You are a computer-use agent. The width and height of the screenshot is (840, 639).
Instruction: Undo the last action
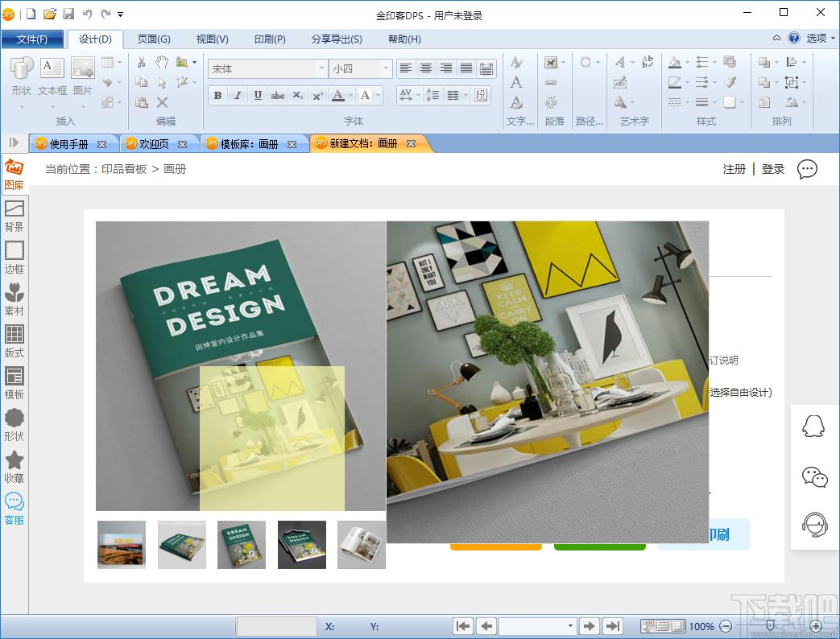87,14
